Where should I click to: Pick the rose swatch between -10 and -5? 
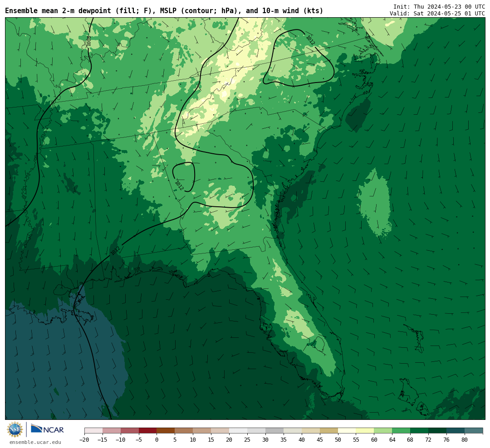pos(130,431)
